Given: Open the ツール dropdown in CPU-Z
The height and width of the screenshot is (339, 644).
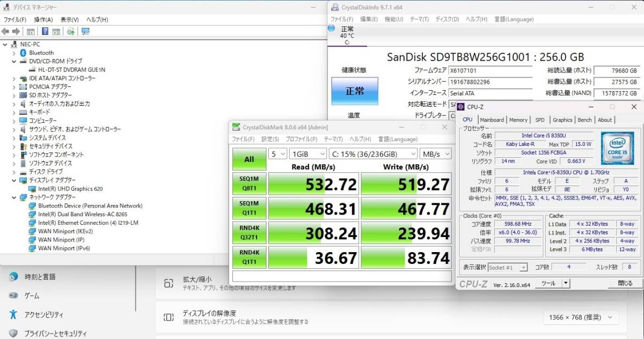Looking at the screenshot, I should point(552,283).
